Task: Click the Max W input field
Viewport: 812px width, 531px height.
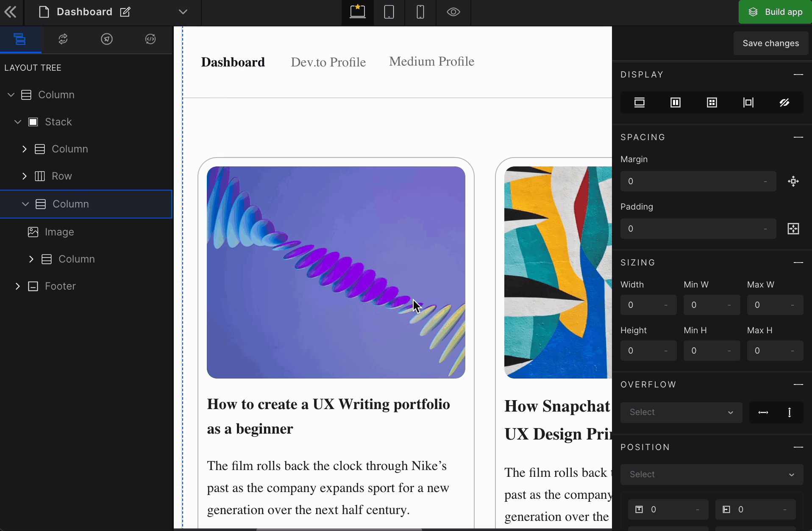Action: point(775,305)
